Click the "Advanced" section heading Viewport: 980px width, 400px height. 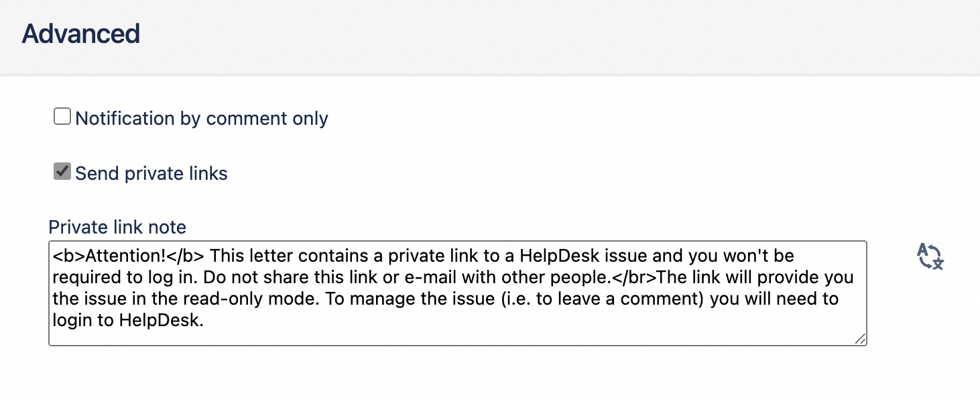[x=81, y=34]
